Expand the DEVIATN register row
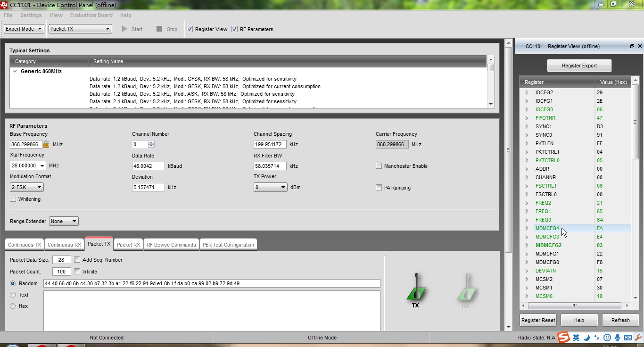The width and height of the screenshot is (644, 347). point(527,271)
